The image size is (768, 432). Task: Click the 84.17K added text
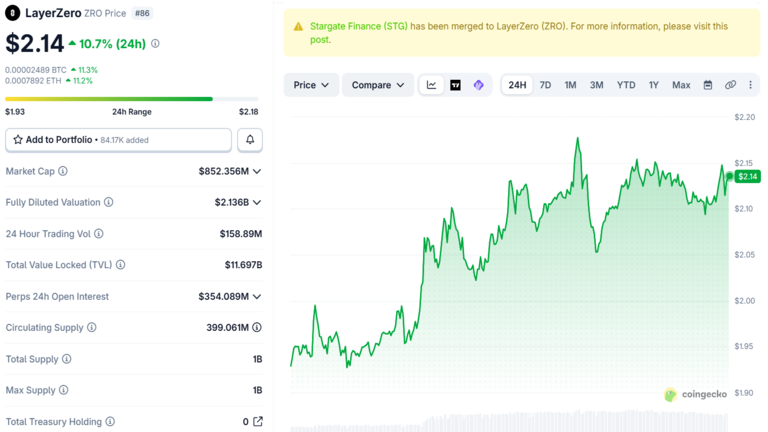pyautogui.click(x=124, y=140)
